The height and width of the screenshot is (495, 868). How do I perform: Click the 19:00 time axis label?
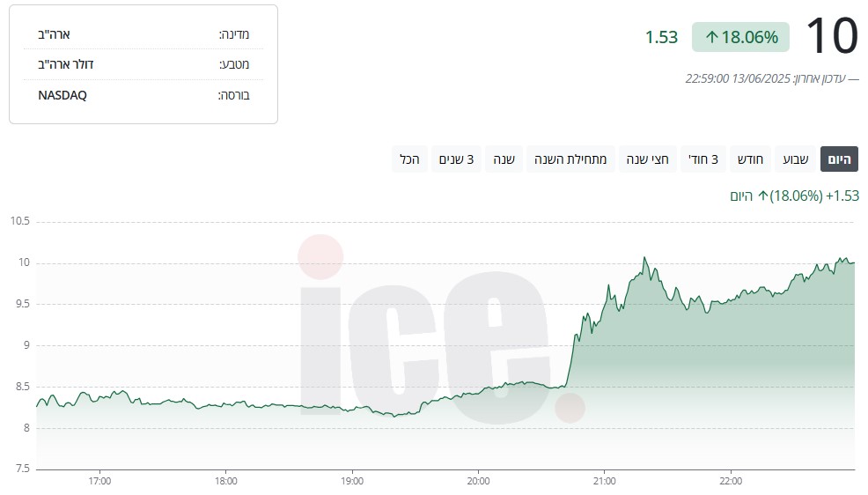[352, 481]
